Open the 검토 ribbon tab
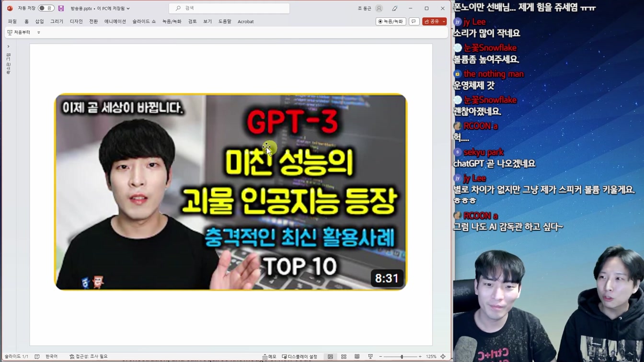The image size is (644, 362). 192,22
